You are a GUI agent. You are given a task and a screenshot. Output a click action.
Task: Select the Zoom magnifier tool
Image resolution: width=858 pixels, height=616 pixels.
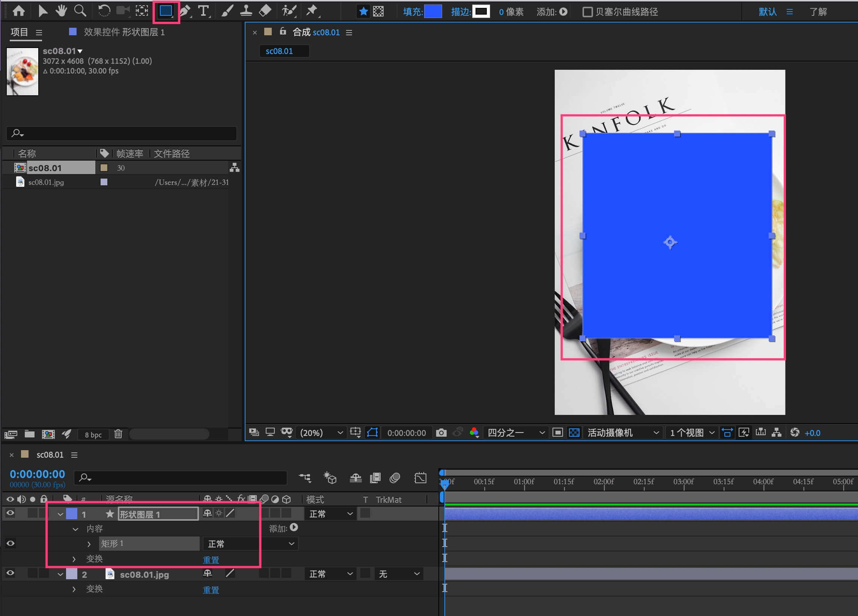click(80, 11)
